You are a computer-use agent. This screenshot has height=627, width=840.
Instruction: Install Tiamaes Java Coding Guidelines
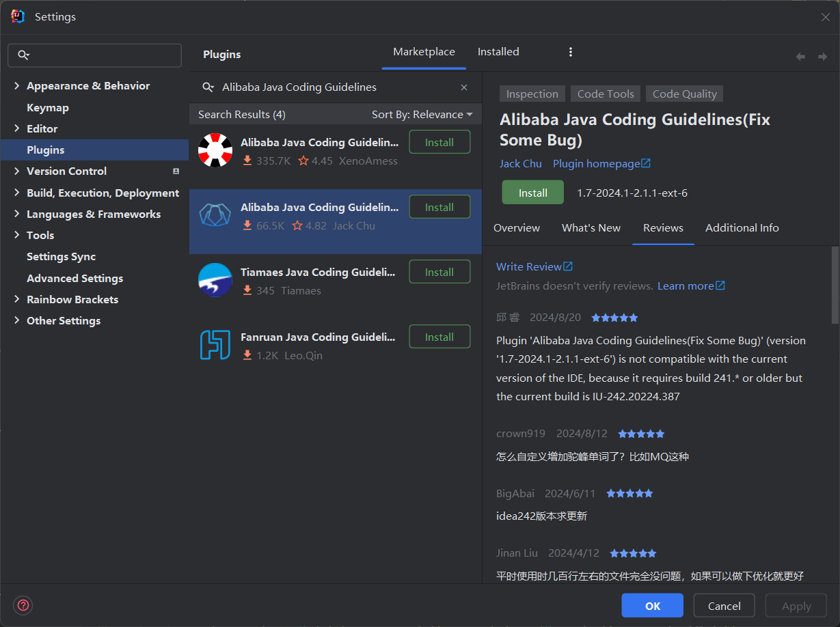tap(439, 272)
